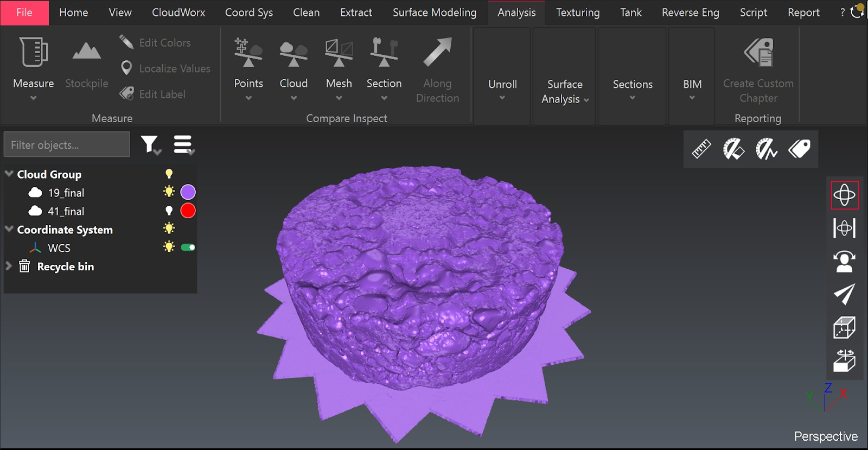Screen dimensions: 868x450
Task: Click the Measure tool icon
Action: [x=34, y=52]
